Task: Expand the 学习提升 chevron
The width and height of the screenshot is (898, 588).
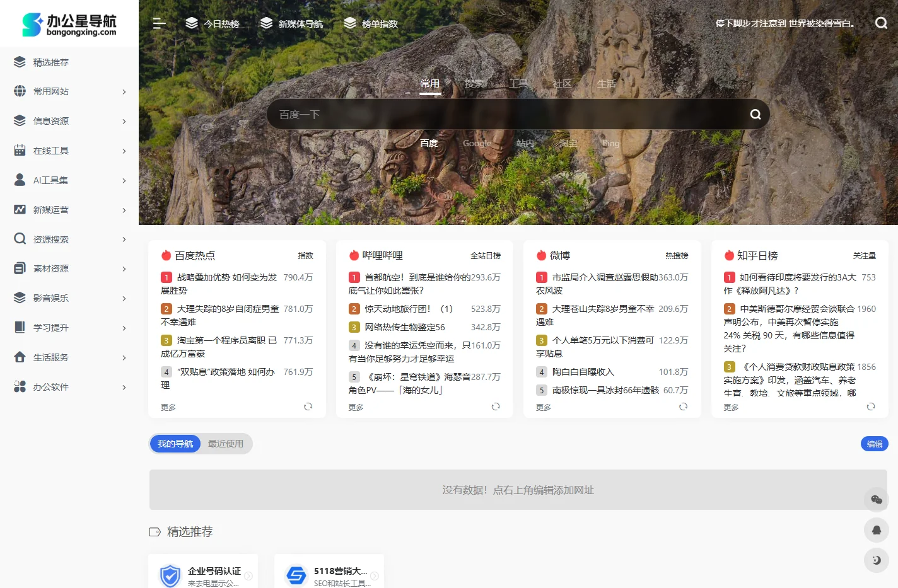Action: click(124, 328)
